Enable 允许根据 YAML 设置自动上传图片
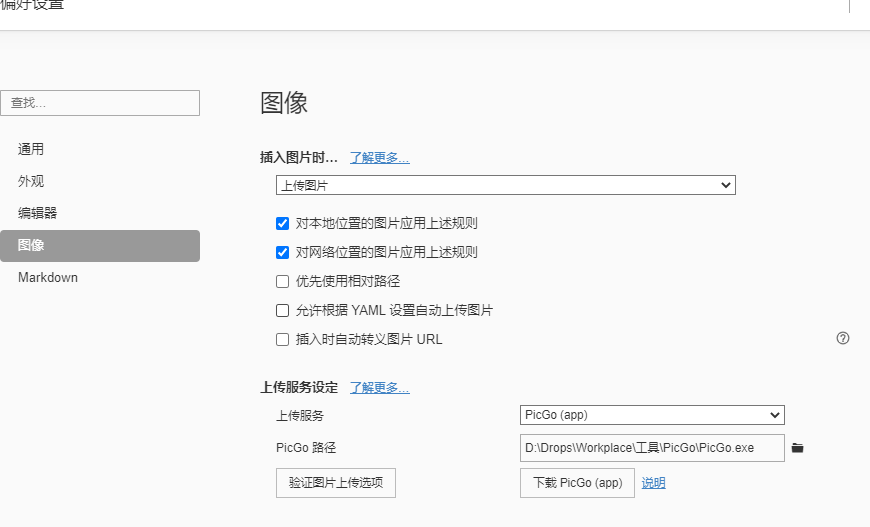This screenshot has width=870, height=527. click(x=283, y=310)
